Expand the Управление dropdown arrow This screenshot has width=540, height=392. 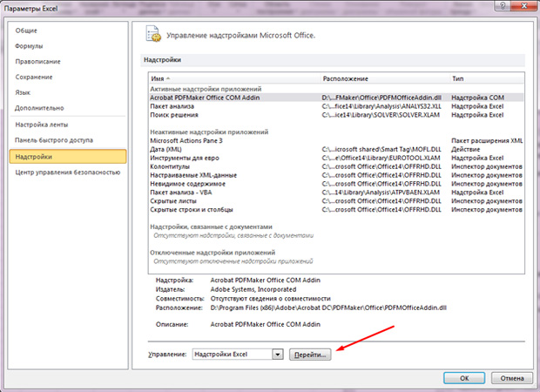278,355
